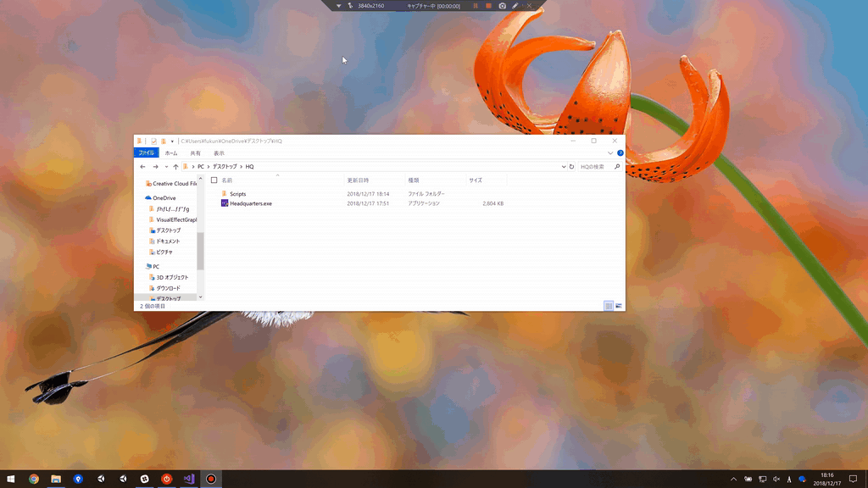This screenshot has width=868, height=488.
Task: Pause the screen capture recording
Action: click(476, 6)
